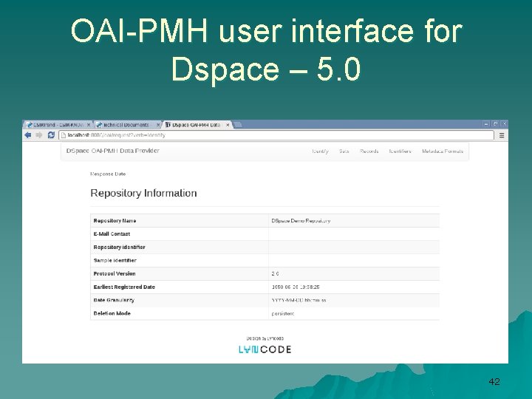
Task: Select the earliest registered date value
Action: [295, 287]
